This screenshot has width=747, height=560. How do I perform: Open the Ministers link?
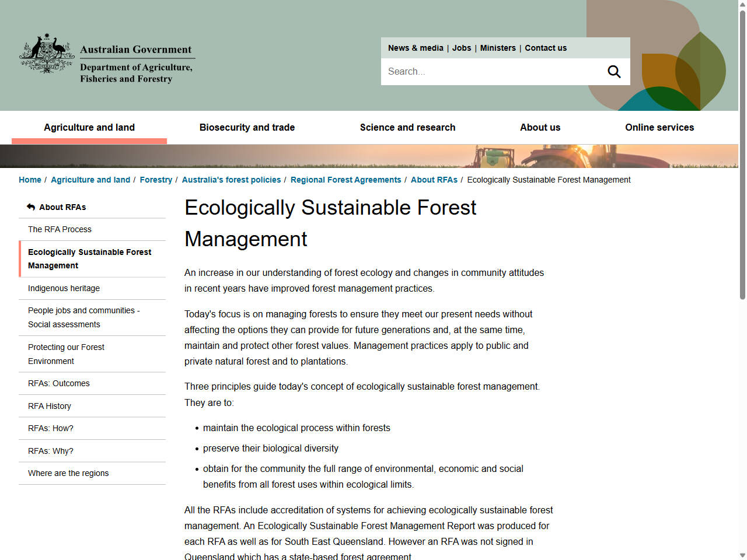point(498,48)
